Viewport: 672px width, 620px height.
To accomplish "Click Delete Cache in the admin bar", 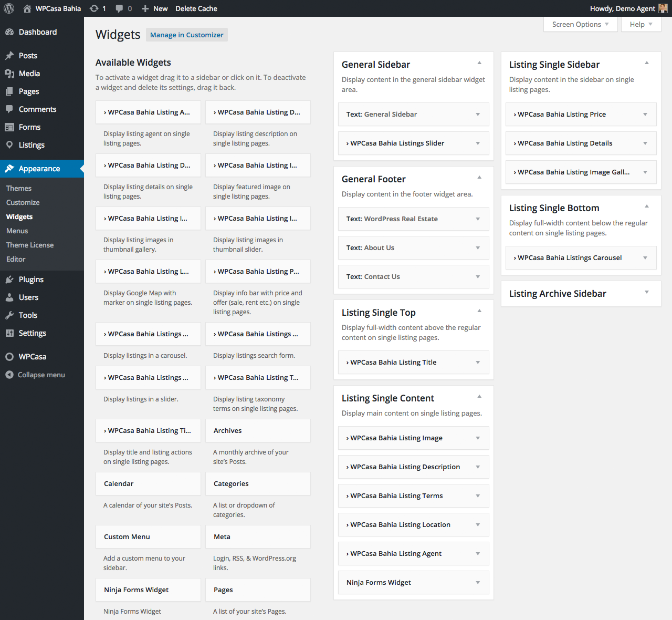I will click(x=196, y=8).
